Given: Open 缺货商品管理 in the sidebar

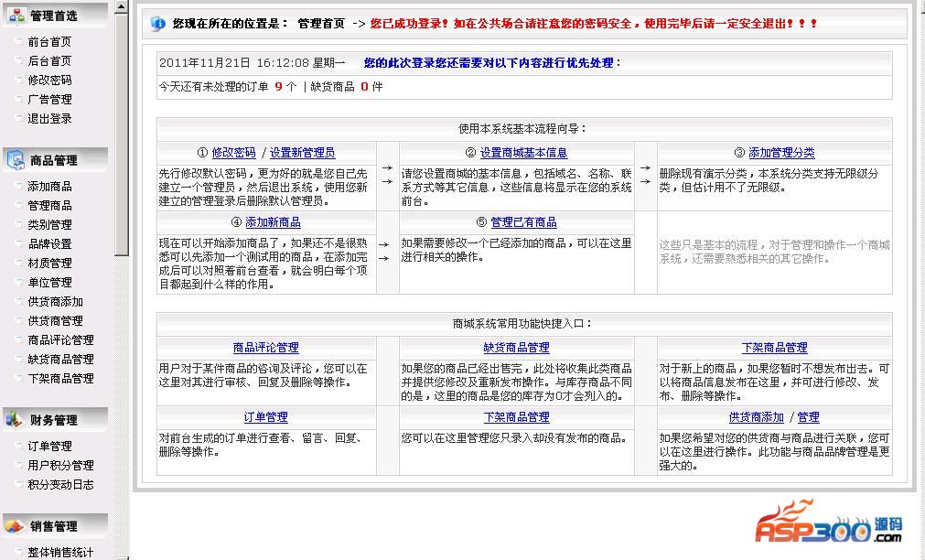Looking at the screenshot, I should pos(60,360).
